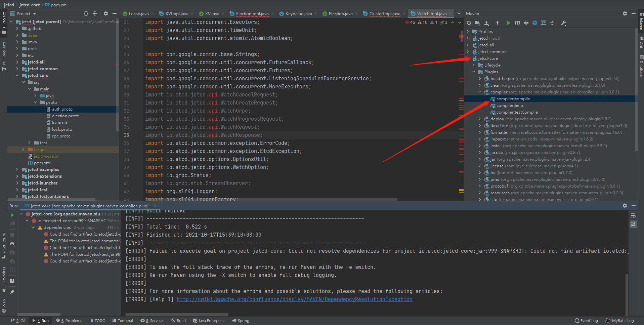Show Maven dependencies diagram icon
Screen dimensions: 644x325
543,23
